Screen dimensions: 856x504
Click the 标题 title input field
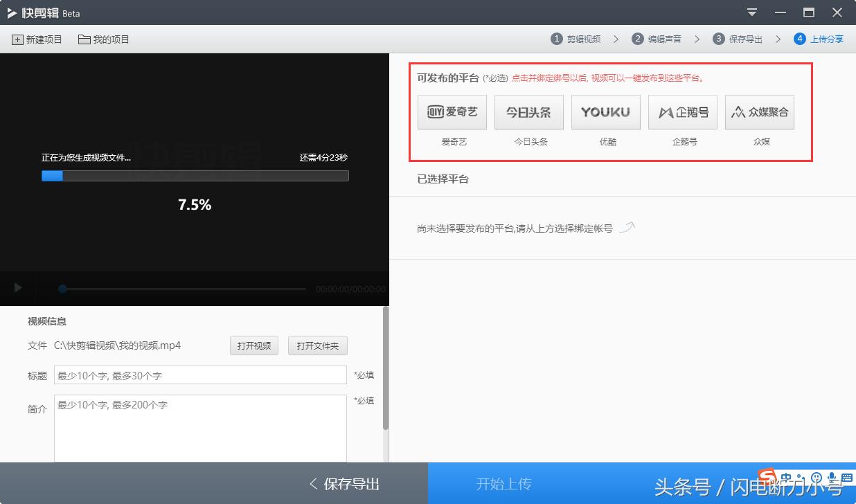click(199, 375)
